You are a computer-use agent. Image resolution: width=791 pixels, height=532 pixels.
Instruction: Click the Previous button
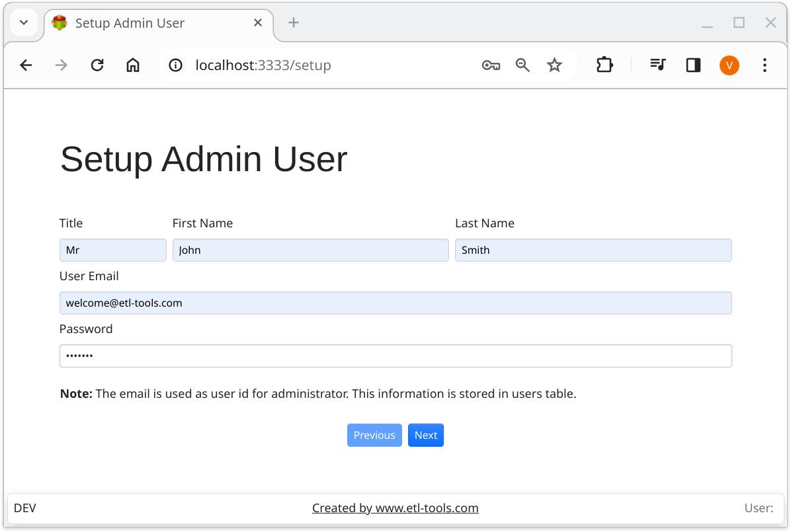point(374,435)
